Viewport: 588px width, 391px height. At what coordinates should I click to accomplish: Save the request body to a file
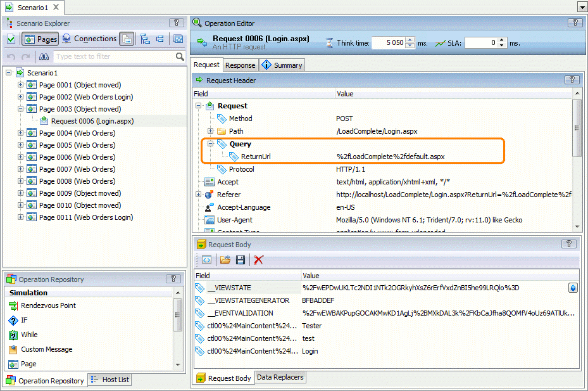point(241,260)
